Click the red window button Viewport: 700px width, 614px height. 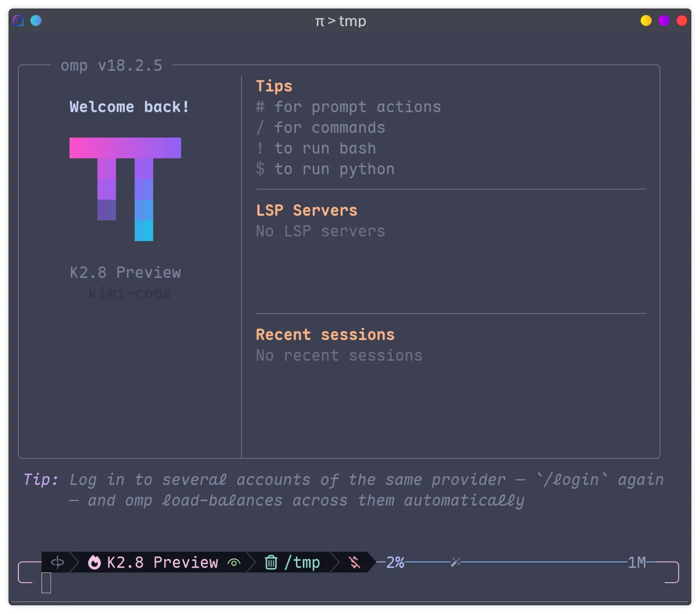[682, 21]
